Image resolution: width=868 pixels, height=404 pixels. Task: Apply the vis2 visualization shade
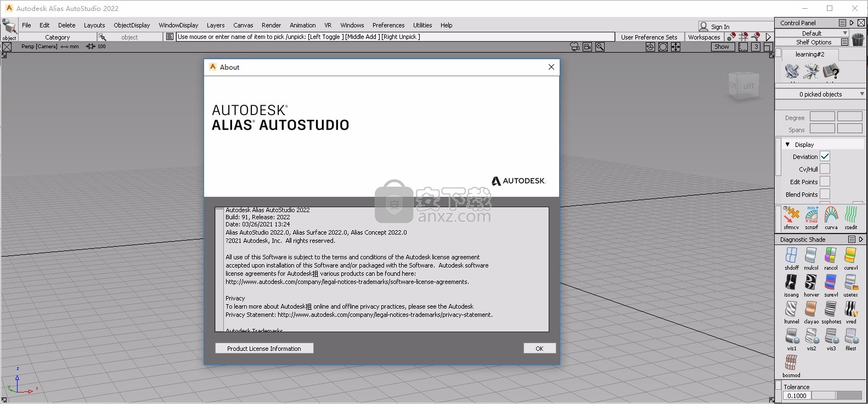(811, 336)
